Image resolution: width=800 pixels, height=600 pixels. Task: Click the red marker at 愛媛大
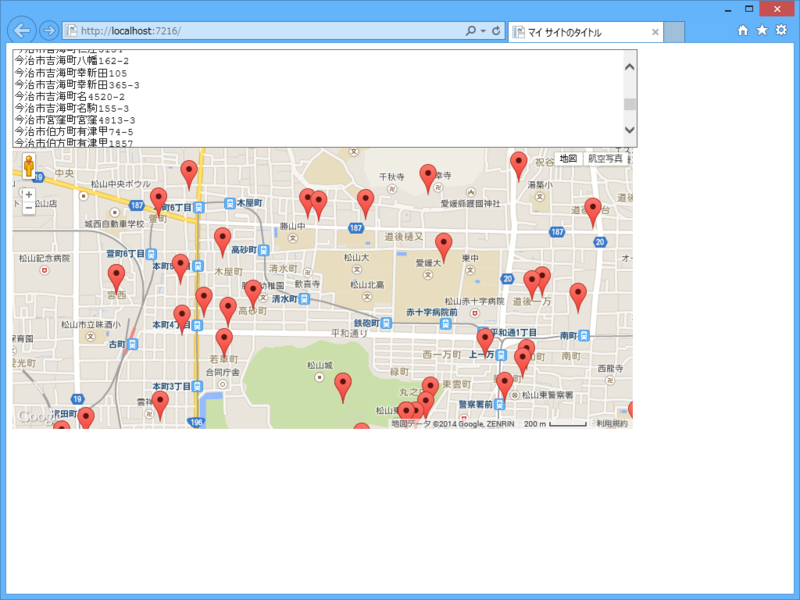pos(443,247)
